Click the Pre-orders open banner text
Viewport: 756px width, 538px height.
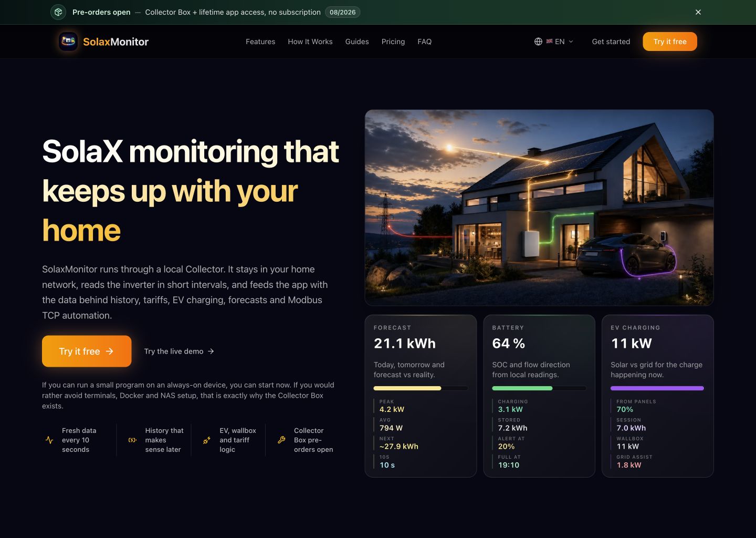(x=101, y=12)
